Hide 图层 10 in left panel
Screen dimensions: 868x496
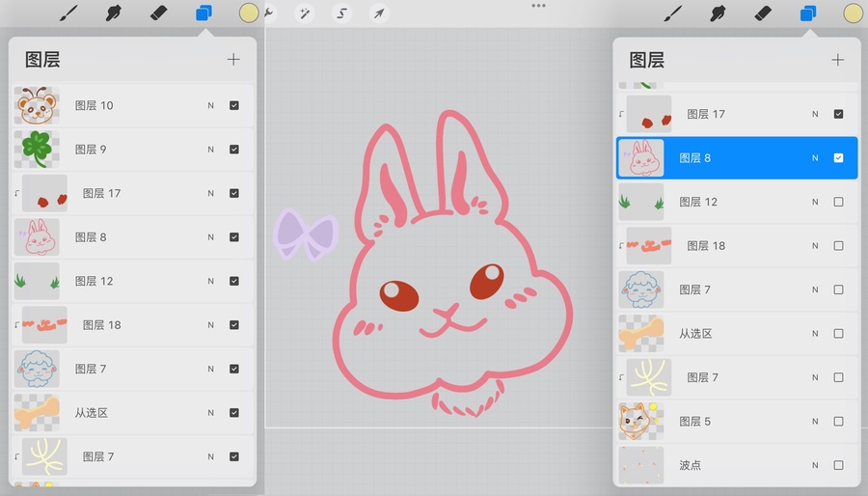tap(234, 105)
